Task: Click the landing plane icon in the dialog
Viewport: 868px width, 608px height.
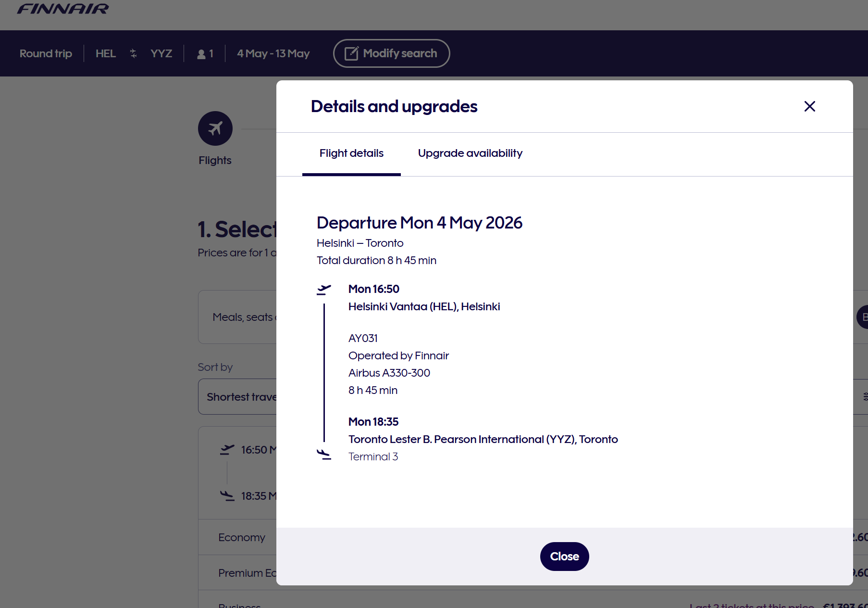Action: pyautogui.click(x=324, y=455)
